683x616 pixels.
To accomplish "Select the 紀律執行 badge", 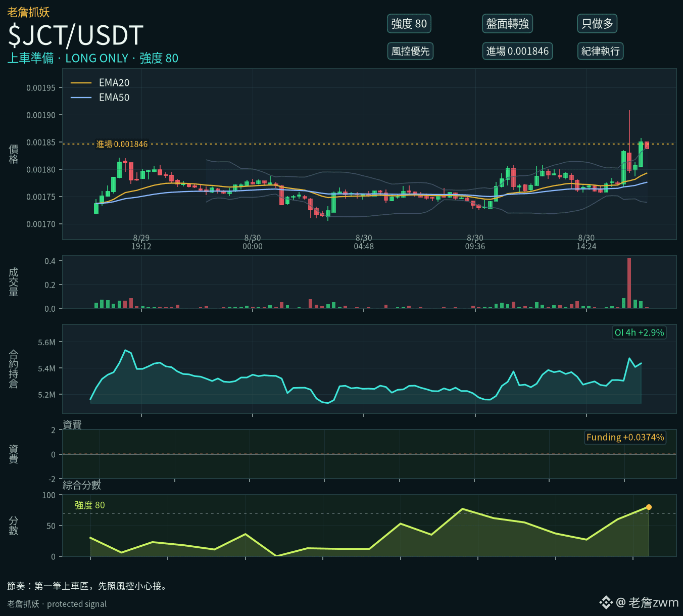I will coord(600,51).
